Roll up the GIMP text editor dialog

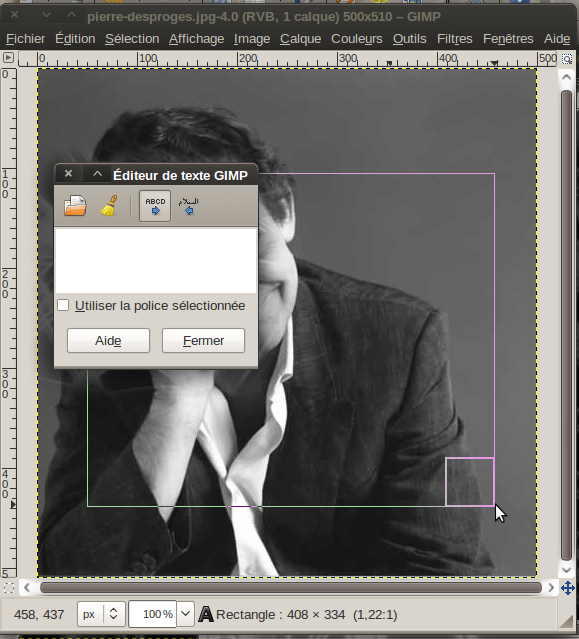click(97, 174)
